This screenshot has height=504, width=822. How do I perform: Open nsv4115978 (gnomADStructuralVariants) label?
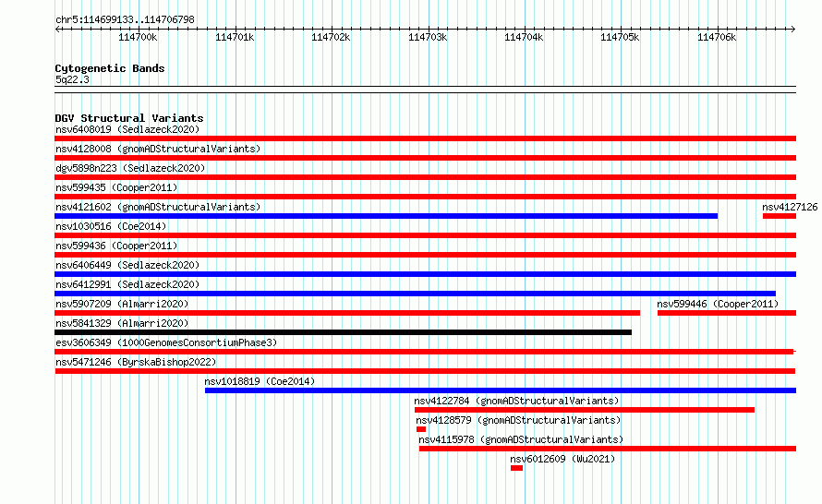click(521, 439)
